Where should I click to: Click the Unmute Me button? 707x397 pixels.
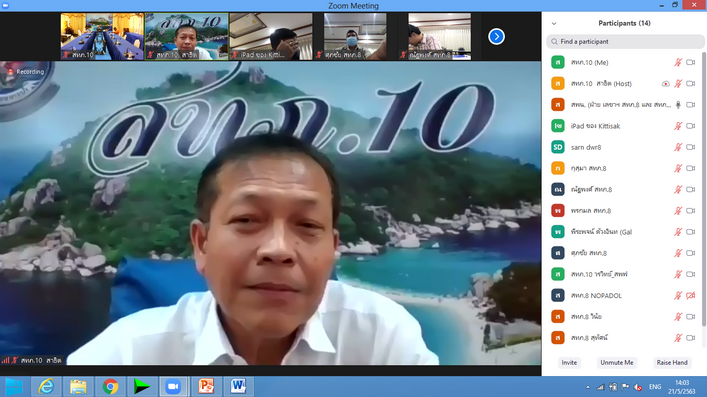616,363
